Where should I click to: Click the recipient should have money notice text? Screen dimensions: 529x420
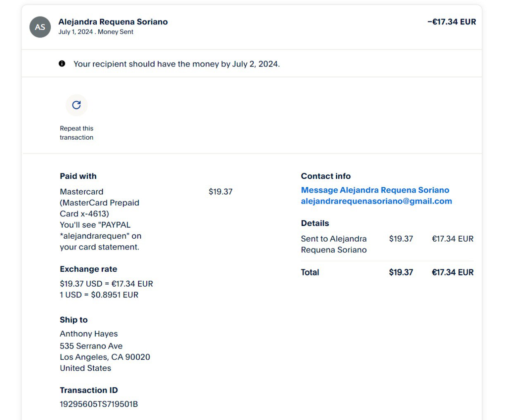176,64
